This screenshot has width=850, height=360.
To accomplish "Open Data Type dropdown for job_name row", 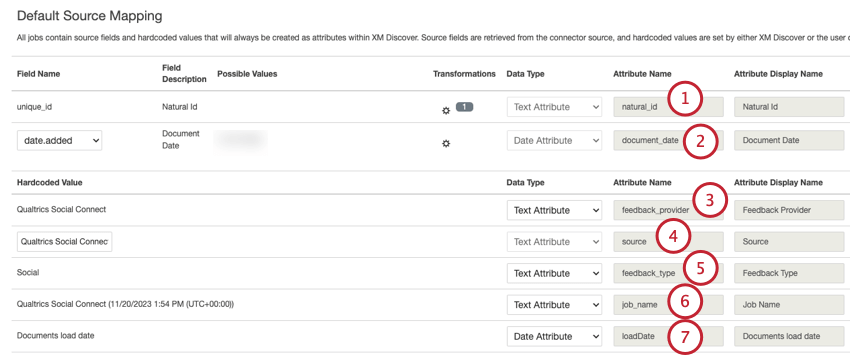I will (554, 305).
